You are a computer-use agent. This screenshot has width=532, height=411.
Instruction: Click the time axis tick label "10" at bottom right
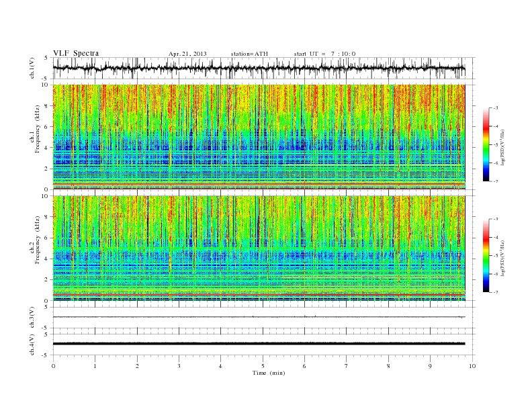click(x=472, y=366)
